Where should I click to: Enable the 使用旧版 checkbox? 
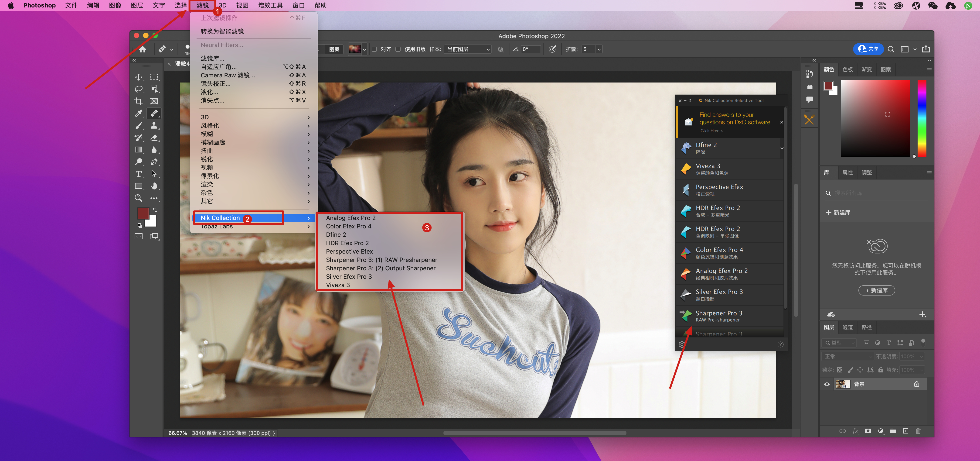(x=398, y=49)
